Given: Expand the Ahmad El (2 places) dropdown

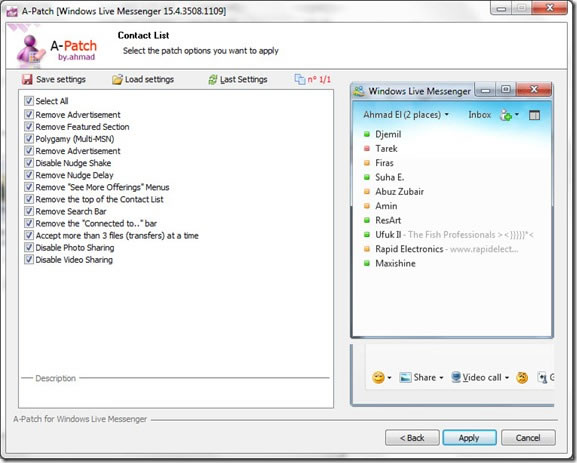Looking at the screenshot, I should (x=406, y=114).
